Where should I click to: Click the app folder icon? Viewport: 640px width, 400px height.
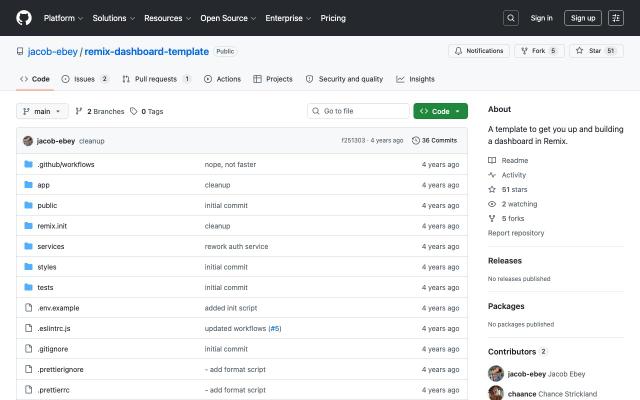[x=28, y=184]
